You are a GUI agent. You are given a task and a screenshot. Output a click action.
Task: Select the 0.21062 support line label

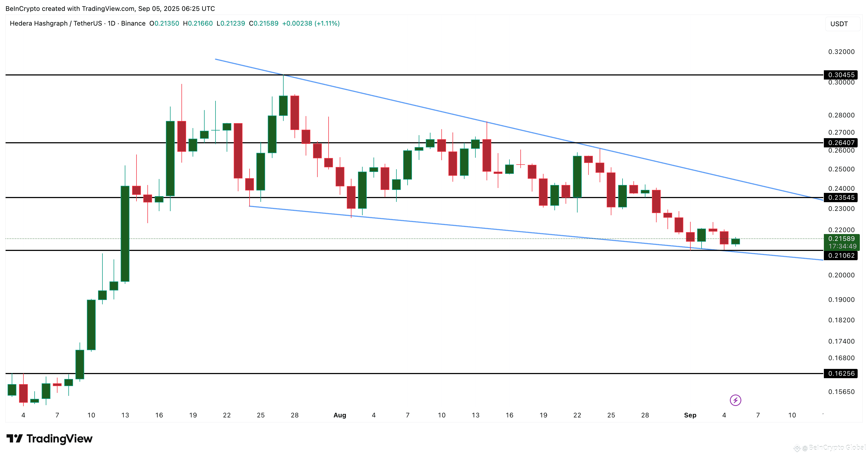click(x=841, y=256)
